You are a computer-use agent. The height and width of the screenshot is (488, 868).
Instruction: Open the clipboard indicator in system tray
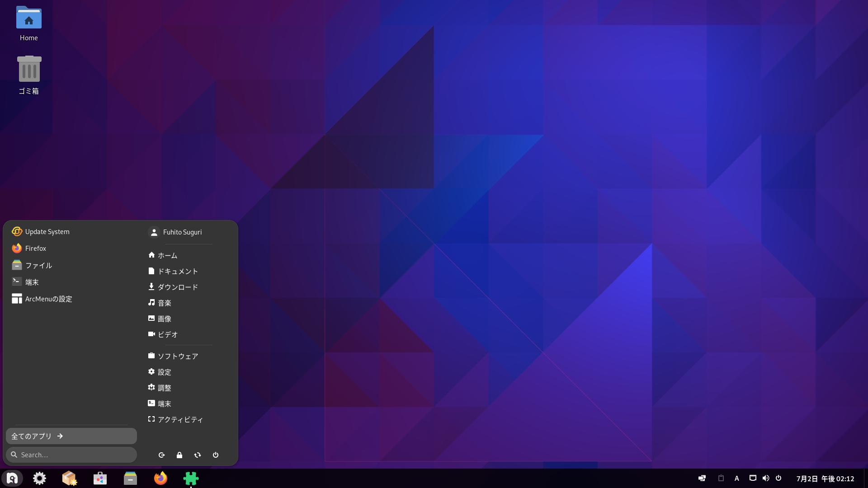pyautogui.click(x=721, y=478)
